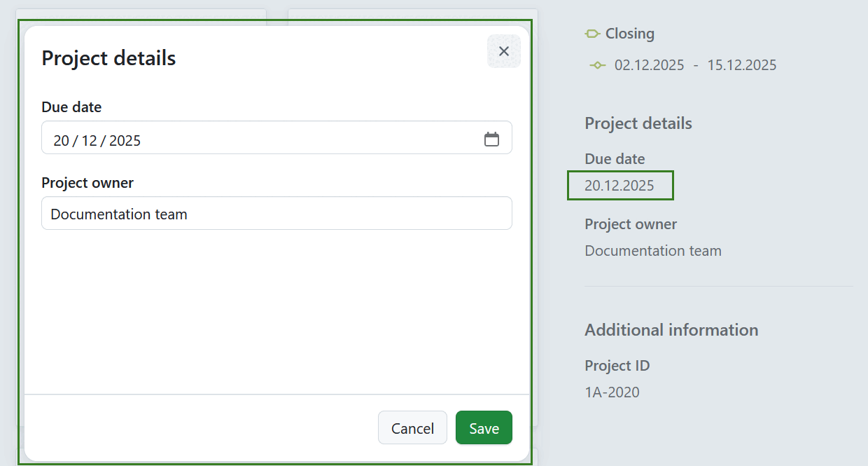Click the milestone diamond icon beside date range
The image size is (868, 466).
point(597,64)
